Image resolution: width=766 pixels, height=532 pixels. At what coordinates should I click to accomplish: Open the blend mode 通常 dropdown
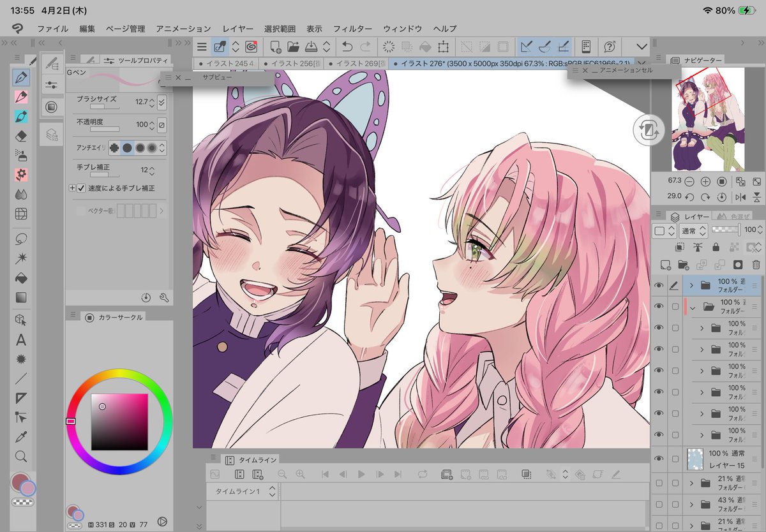click(693, 230)
